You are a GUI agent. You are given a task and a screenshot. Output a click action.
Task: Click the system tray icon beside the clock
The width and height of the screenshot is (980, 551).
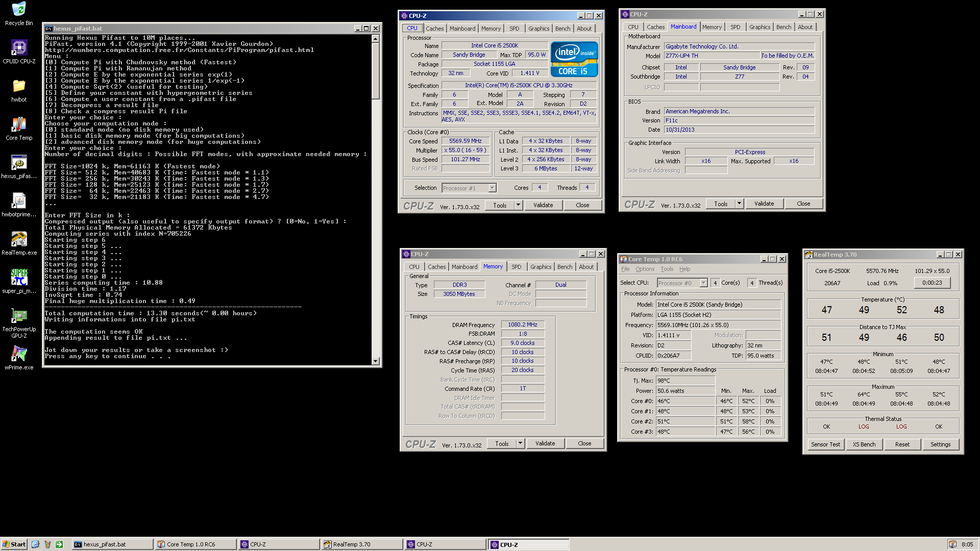tap(952, 544)
